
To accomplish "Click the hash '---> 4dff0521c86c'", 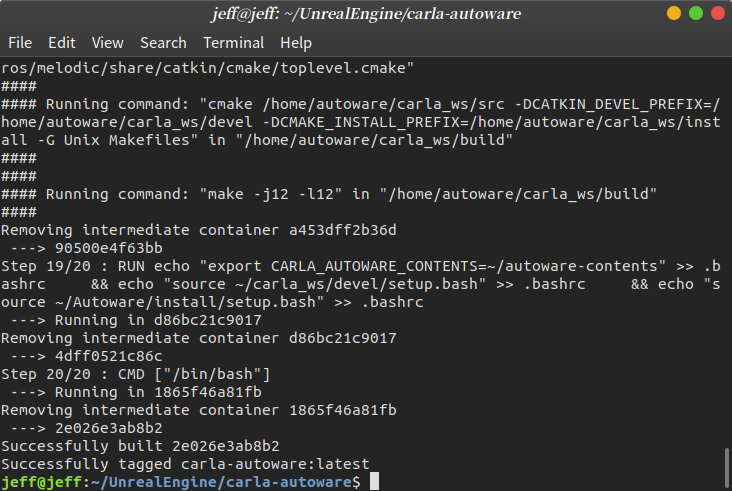I will pos(86,356).
